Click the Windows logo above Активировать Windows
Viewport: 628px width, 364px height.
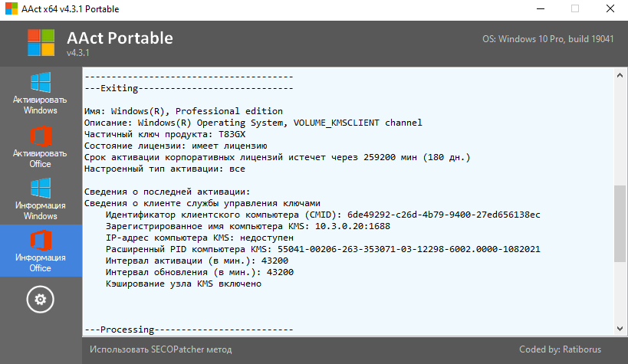pyautogui.click(x=41, y=82)
